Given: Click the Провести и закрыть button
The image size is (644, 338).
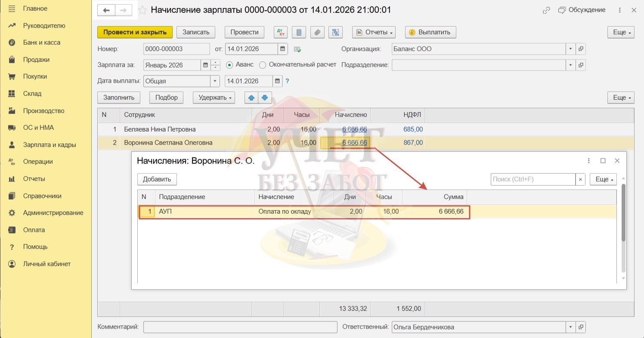Looking at the screenshot, I should tap(135, 32).
